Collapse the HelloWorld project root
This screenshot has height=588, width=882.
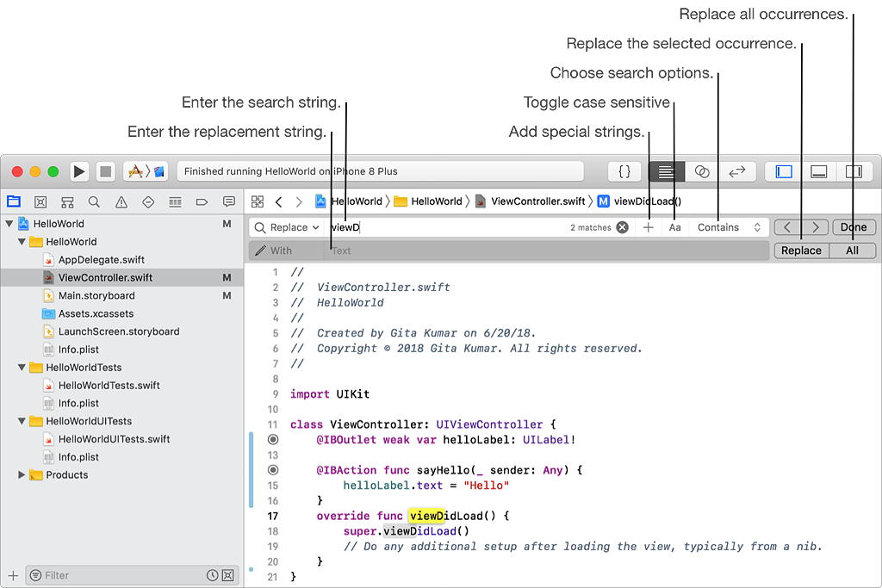point(9,224)
